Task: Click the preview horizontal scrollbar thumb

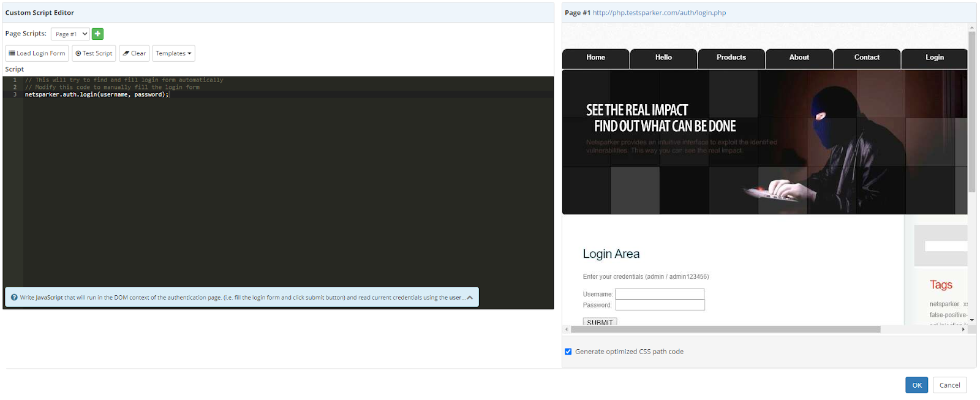Action: click(726, 330)
